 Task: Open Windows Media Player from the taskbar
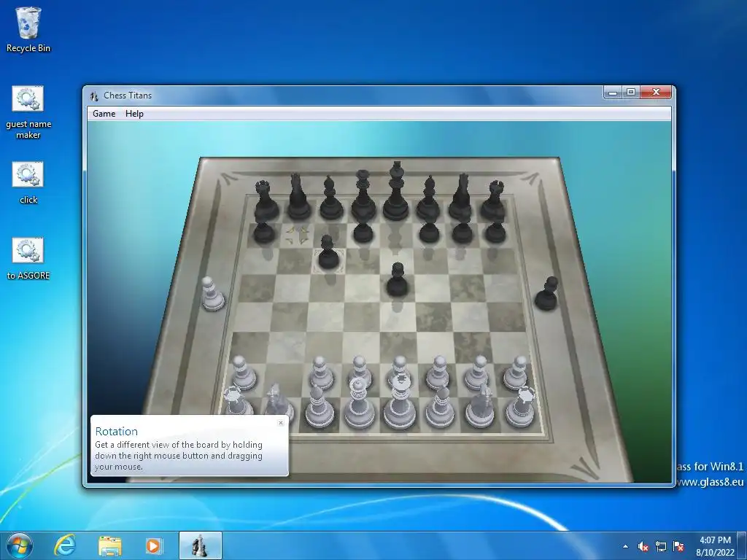153,545
